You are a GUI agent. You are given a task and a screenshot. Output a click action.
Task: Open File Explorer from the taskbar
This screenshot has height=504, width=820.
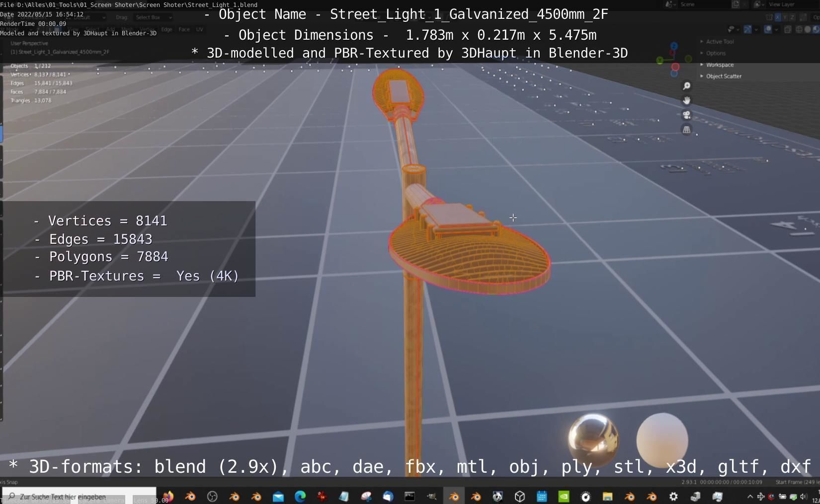(x=607, y=496)
